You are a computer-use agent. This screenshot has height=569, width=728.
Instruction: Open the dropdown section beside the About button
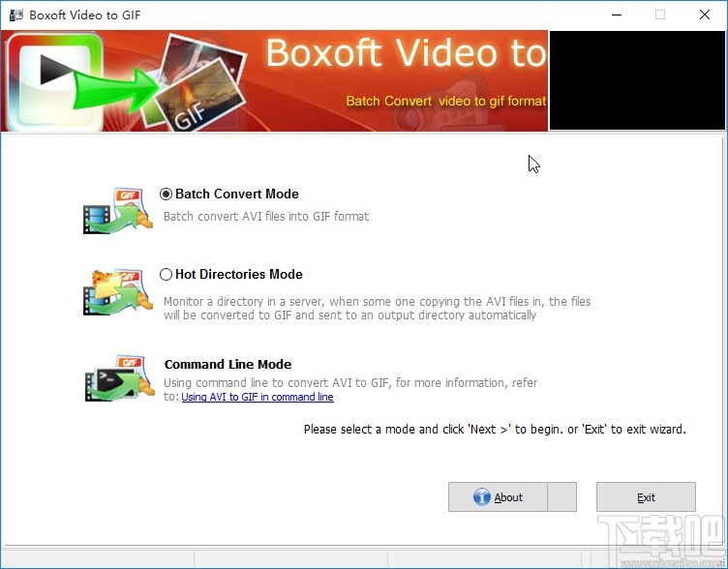pyautogui.click(x=561, y=497)
